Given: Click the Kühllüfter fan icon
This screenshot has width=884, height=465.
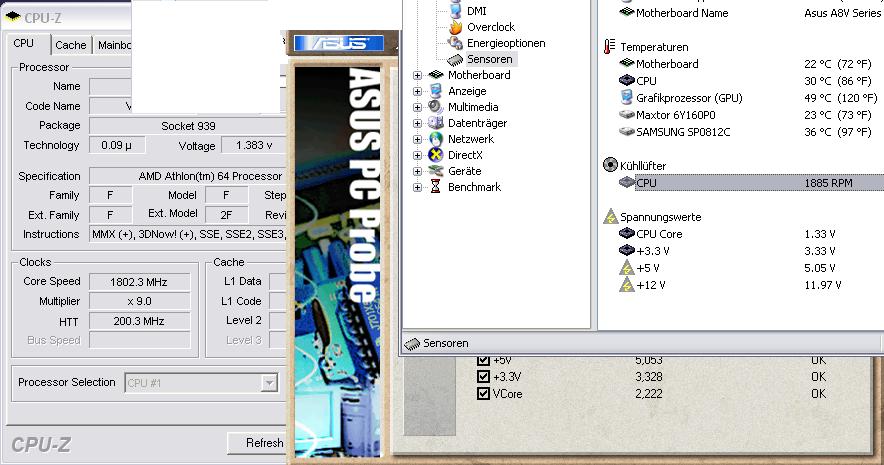Looking at the screenshot, I should pos(610,165).
